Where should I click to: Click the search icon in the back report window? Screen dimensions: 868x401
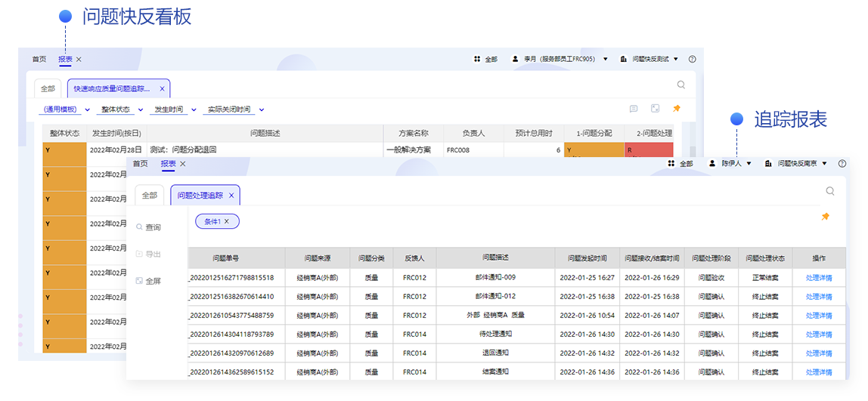pyautogui.click(x=681, y=85)
